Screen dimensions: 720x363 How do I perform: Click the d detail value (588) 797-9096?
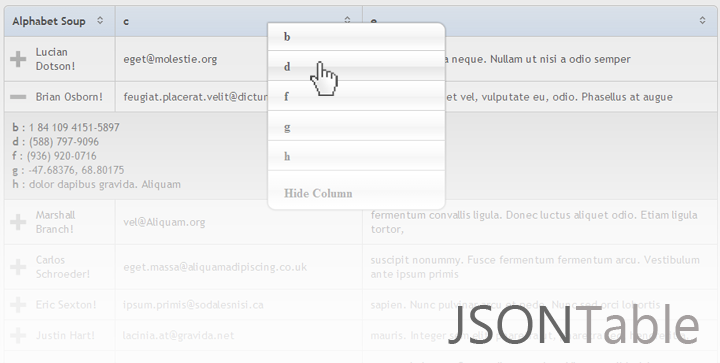point(64,141)
